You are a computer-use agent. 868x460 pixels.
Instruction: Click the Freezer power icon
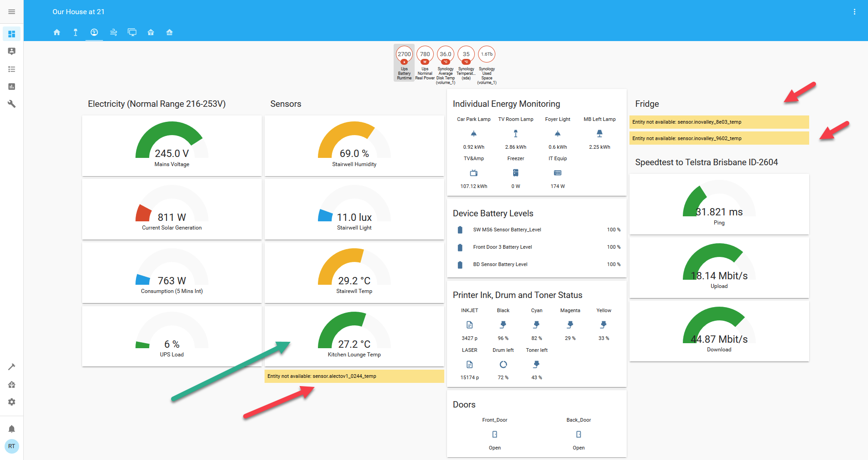click(516, 173)
